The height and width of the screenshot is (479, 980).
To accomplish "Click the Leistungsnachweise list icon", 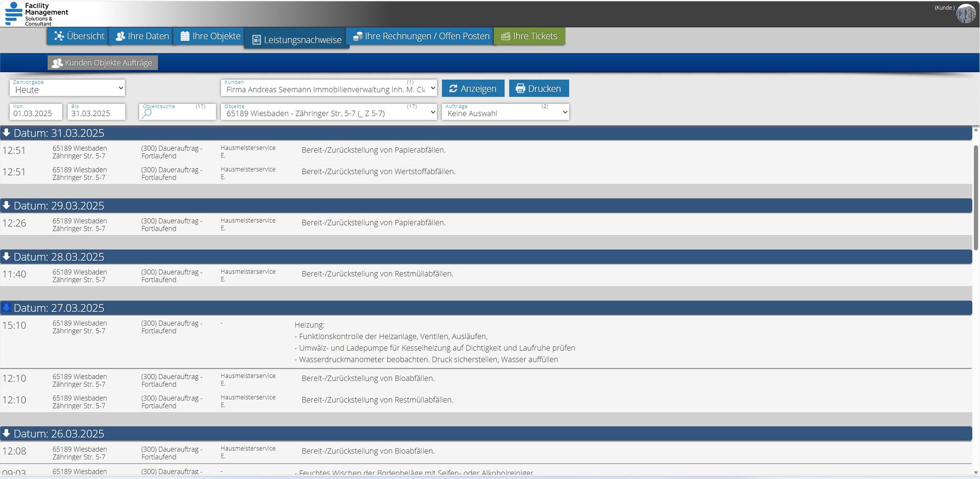I will click(256, 40).
